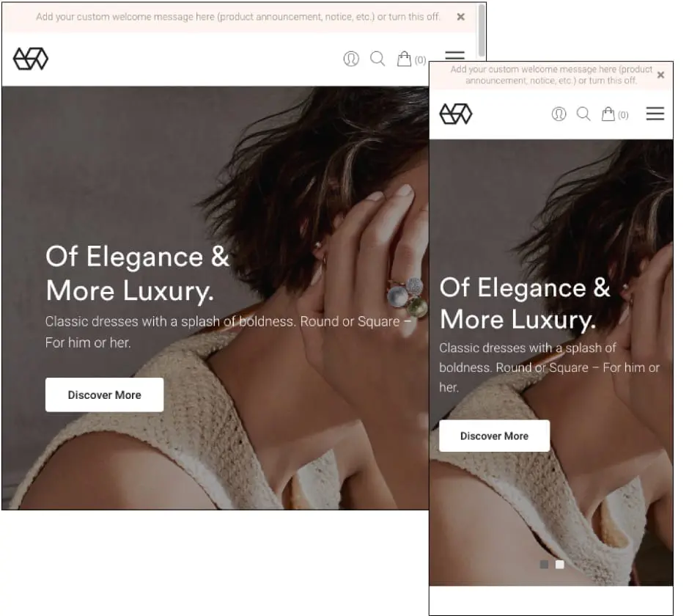Screen dimensions: 689x616
Task: Open the account icon in the tablet window
Action: 351,59
